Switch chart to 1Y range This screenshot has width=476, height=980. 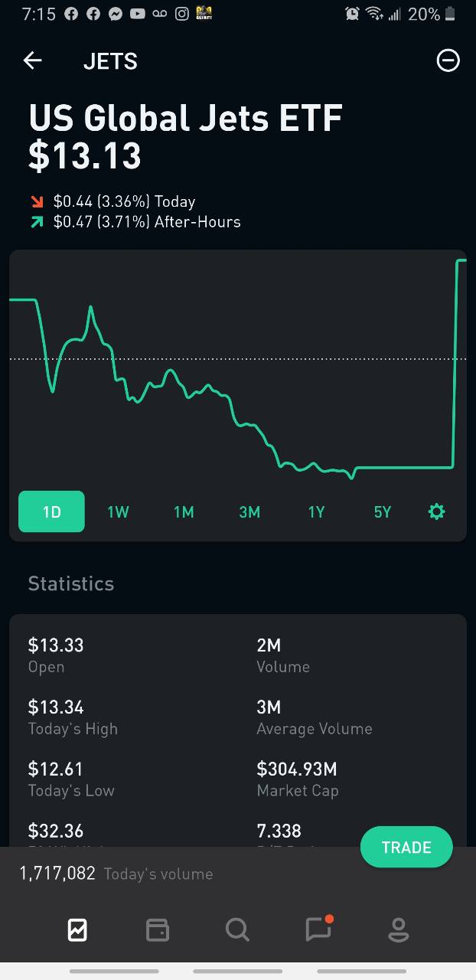click(x=316, y=512)
